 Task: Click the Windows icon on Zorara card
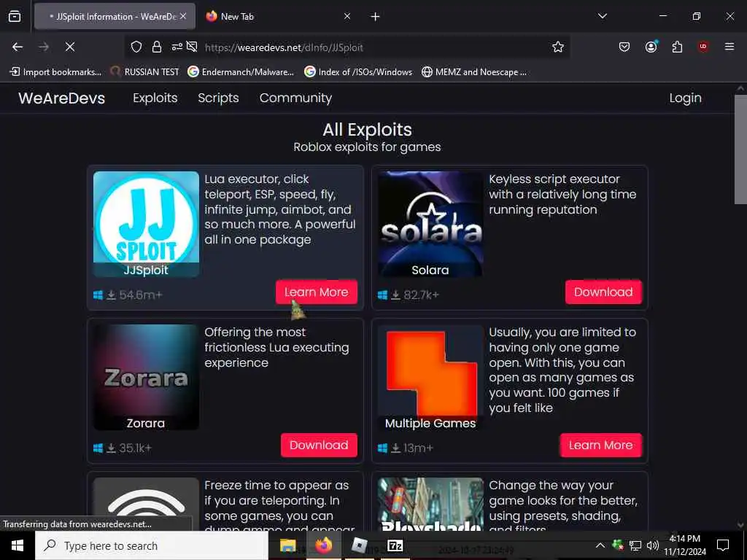98,448
